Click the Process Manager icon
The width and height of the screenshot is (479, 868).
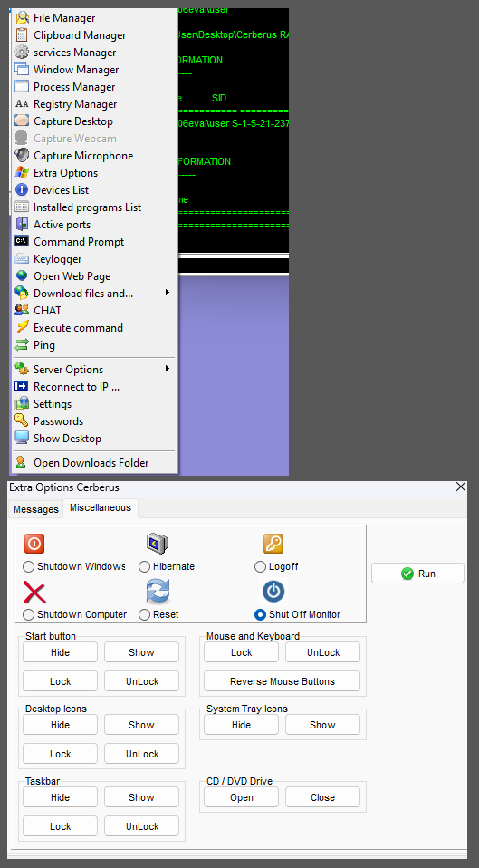(x=22, y=87)
